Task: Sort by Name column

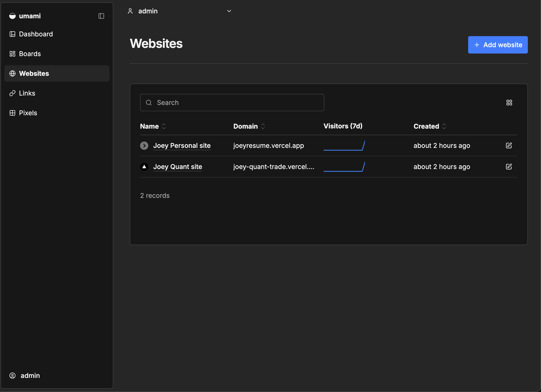Action: pyautogui.click(x=153, y=126)
